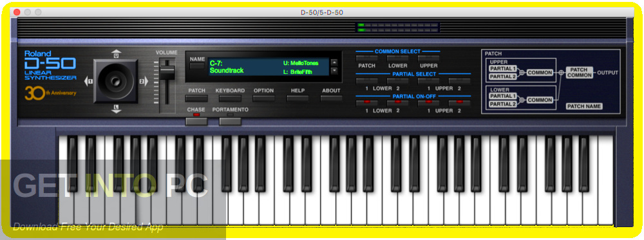Click the display's up arrow stepper
This screenshot has height=240, width=644.
(x=334, y=62)
